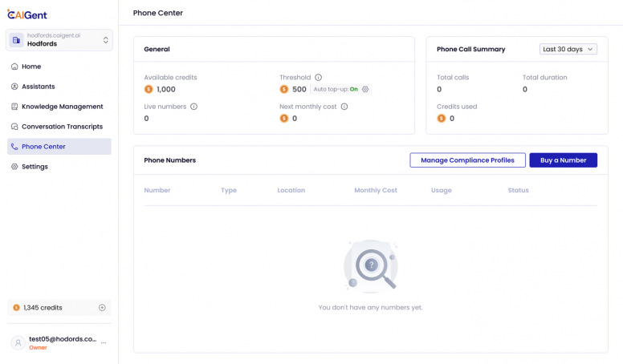Screen dimensions: 623x364
Task: Open auto top-up settings gear
Action: point(365,90)
